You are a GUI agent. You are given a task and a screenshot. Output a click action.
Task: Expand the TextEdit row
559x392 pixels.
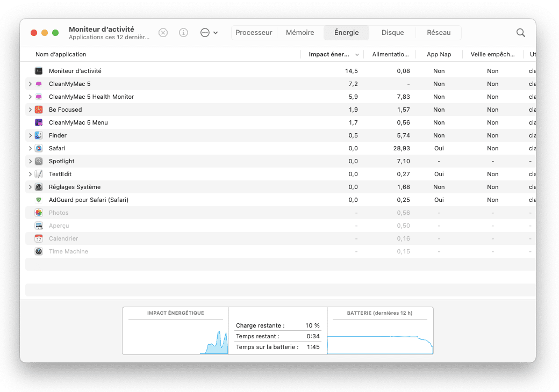30,174
